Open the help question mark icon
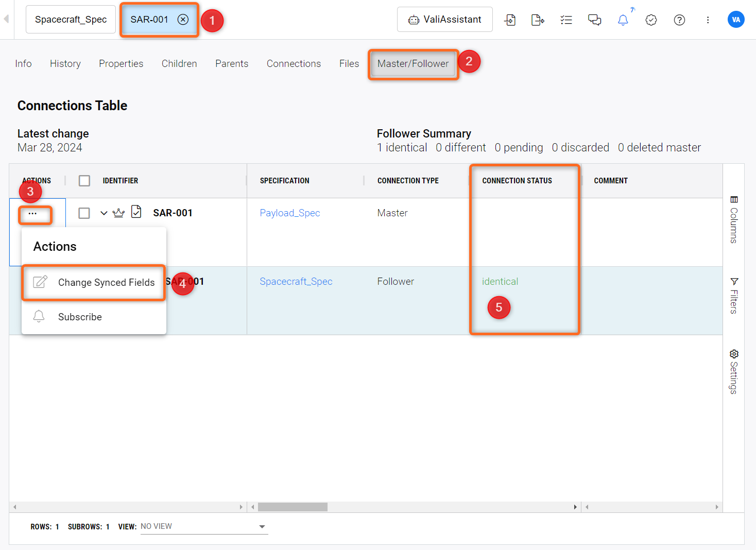Image resolution: width=756 pixels, height=550 pixels. coord(679,20)
